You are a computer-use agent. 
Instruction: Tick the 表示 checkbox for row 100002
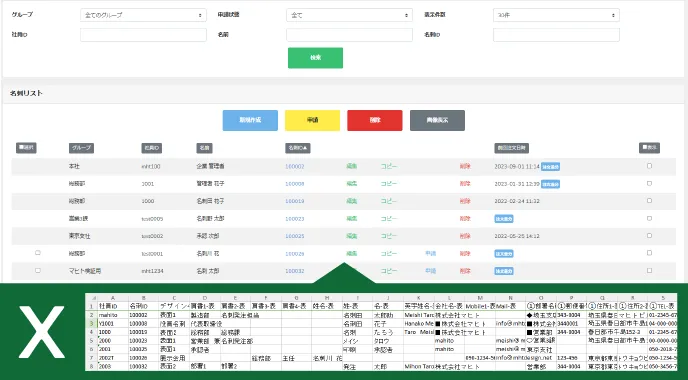coord(649,166)
